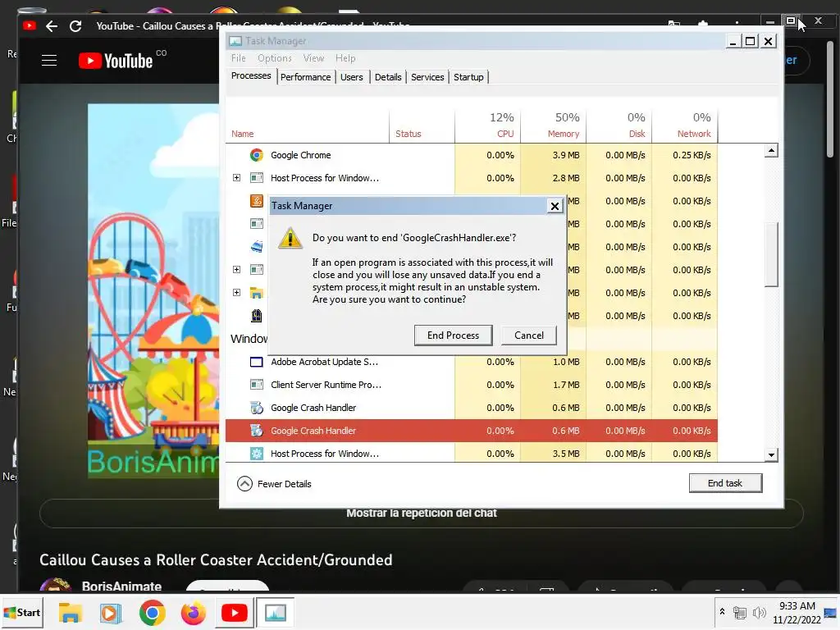The height and width of the screenshot is (630, 840).
Task: Sort by Network column header
Action: click(x=685, y=126)
